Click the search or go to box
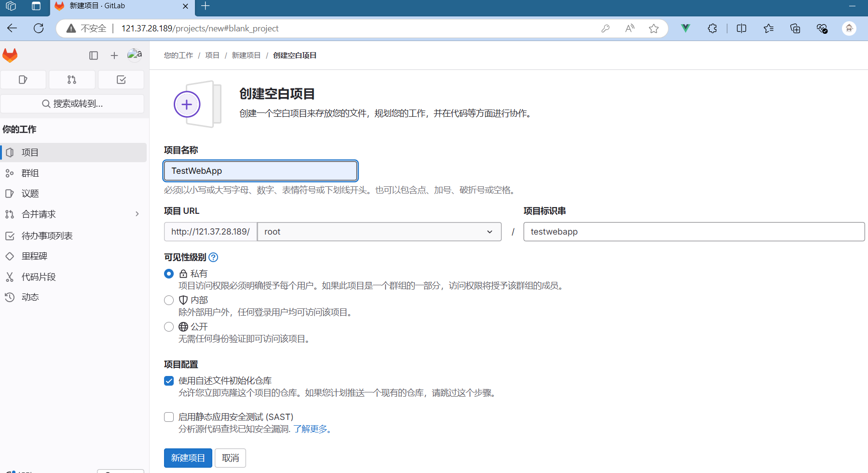The image size is (868, 473). [72, 104]
